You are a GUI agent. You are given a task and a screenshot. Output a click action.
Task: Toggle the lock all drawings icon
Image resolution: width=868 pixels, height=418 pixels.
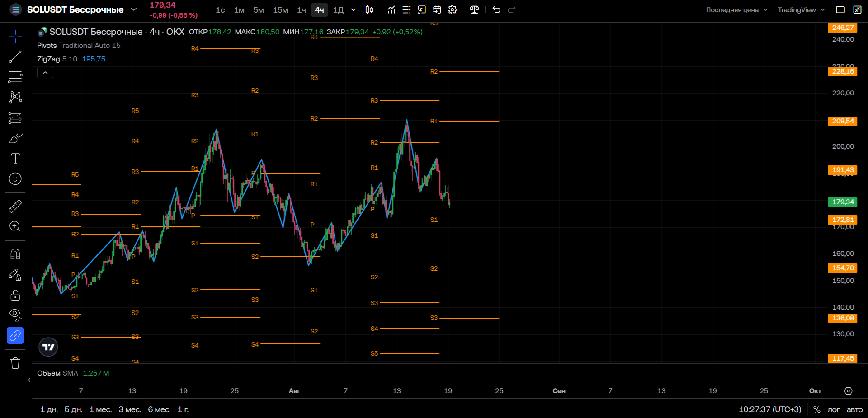(x=15, y=295)
